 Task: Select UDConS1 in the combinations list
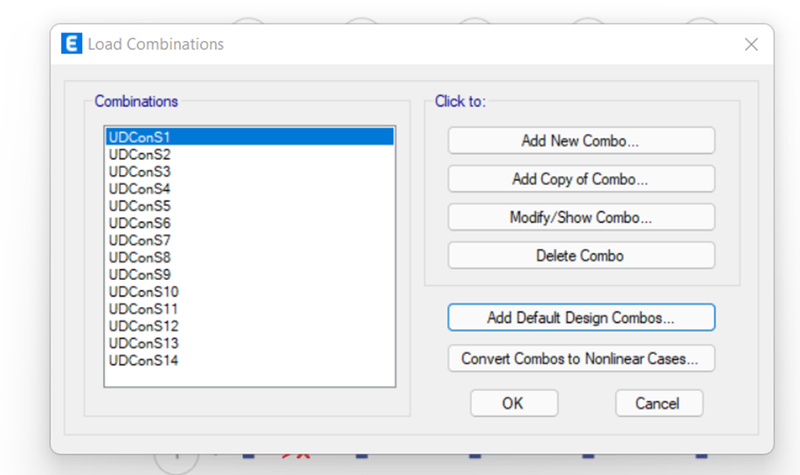tap(249, 137)
